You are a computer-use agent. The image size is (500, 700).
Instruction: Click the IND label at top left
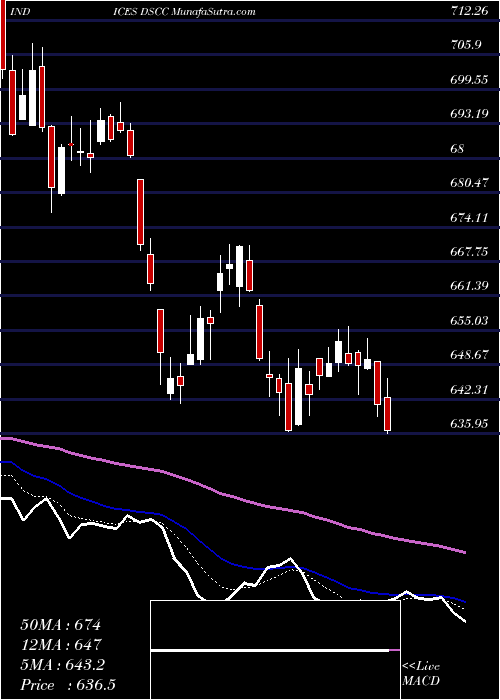point(19,12)
